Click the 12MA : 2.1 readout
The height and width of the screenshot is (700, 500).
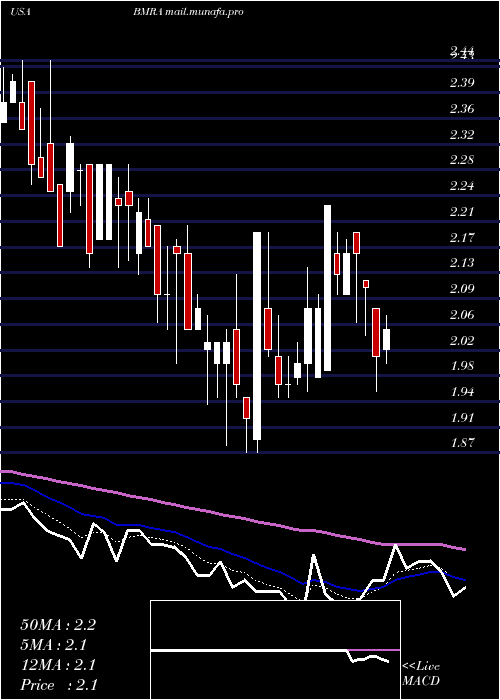58,665
